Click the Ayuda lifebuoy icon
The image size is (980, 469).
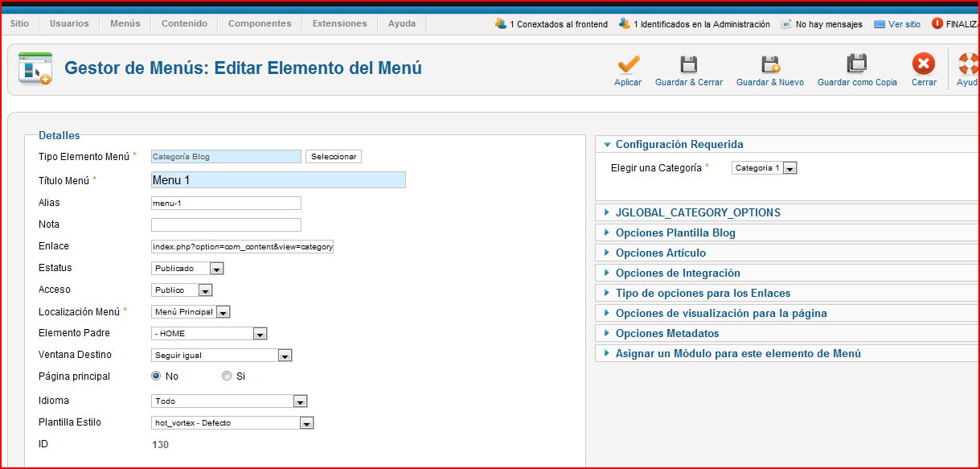pyautogui.click(x=969, y=64)
